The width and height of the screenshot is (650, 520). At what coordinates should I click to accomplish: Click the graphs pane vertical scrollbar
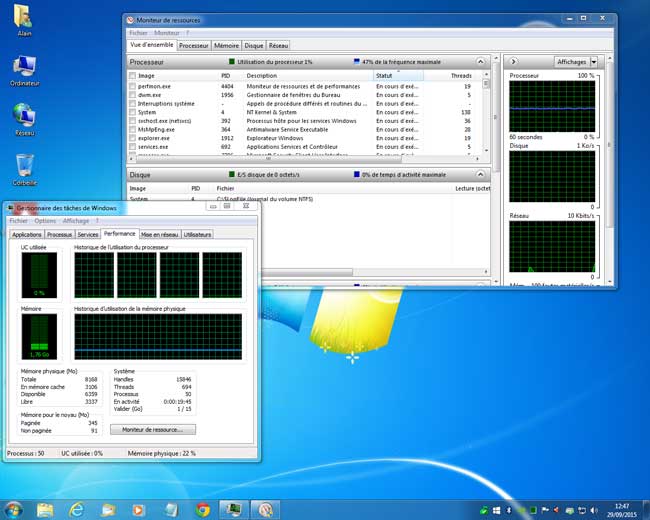[609, 169]
